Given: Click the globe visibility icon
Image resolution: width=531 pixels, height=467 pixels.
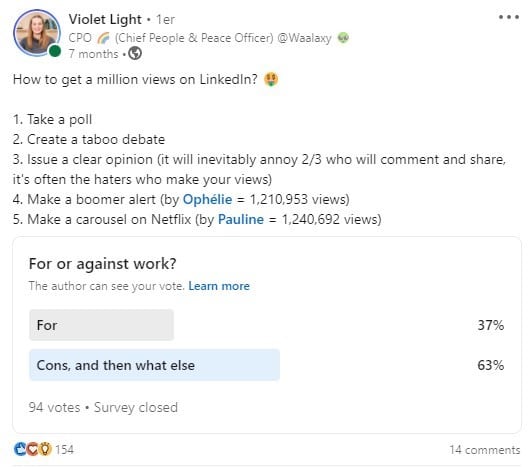Looking at the screenshot, I should (135, 53).
